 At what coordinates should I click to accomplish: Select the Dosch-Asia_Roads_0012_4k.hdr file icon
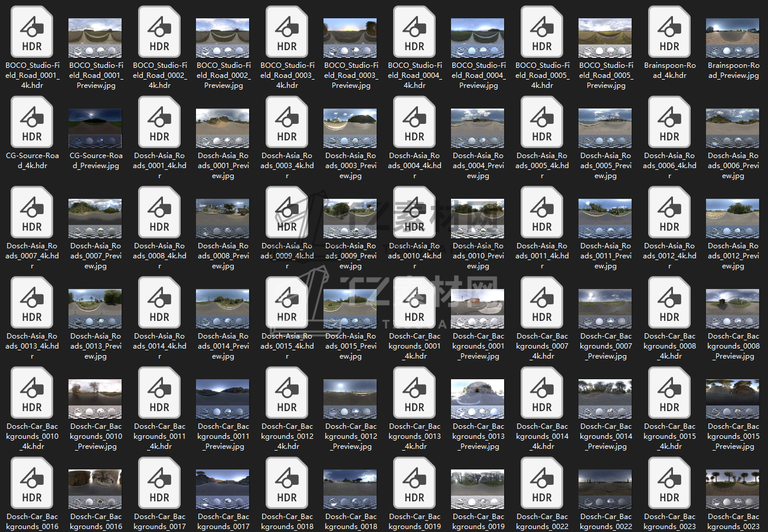pyautogui.click(x=669, y=213)
